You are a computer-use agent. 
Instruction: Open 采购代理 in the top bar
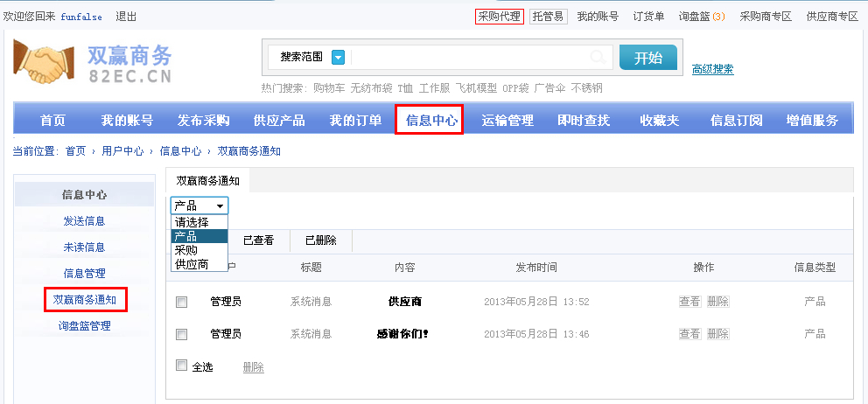point(499,17)
